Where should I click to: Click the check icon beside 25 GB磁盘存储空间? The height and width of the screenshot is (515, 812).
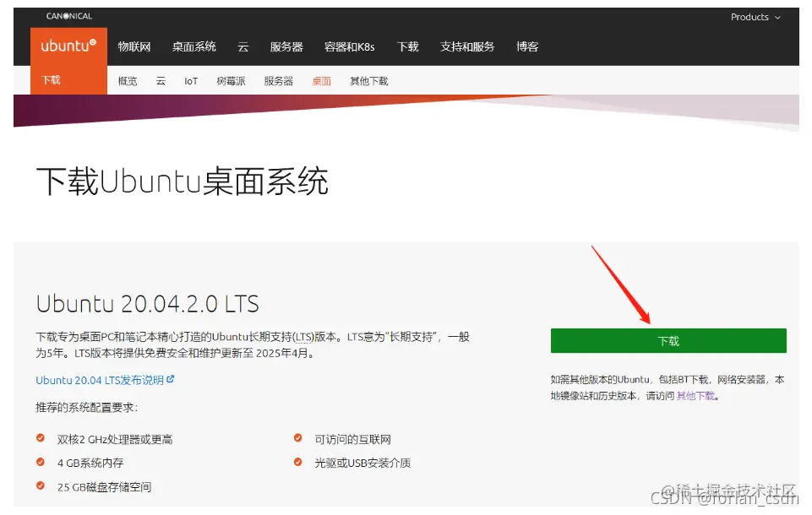pyautogui.click(x=41, y=485)
